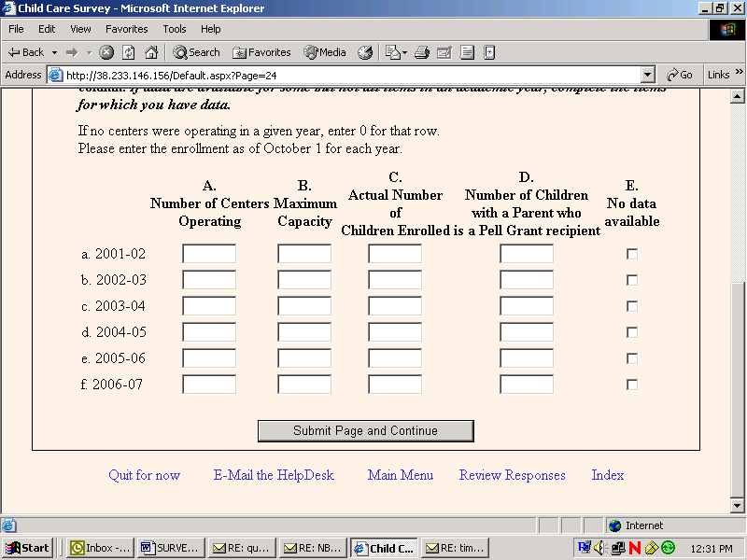Click the Review Responses link
The image size is (747, 560).
[x=512, y=475]
